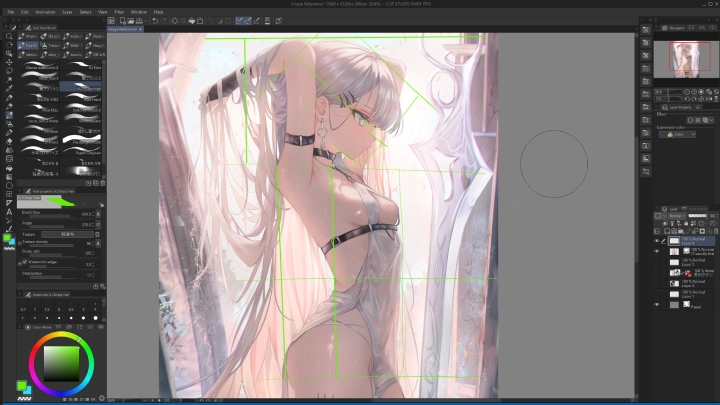The image size is (720, 405).
Task: Select the Text tool
Action: tap(9, 212)
